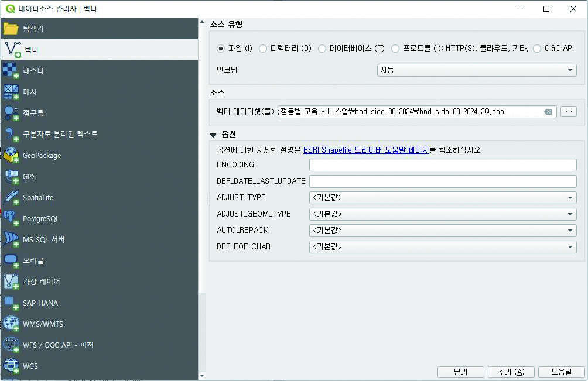Choose the 데이터베이스 (T) radio option
The image size is (588, 381).
pyautogui.click(x=322, y=49)
